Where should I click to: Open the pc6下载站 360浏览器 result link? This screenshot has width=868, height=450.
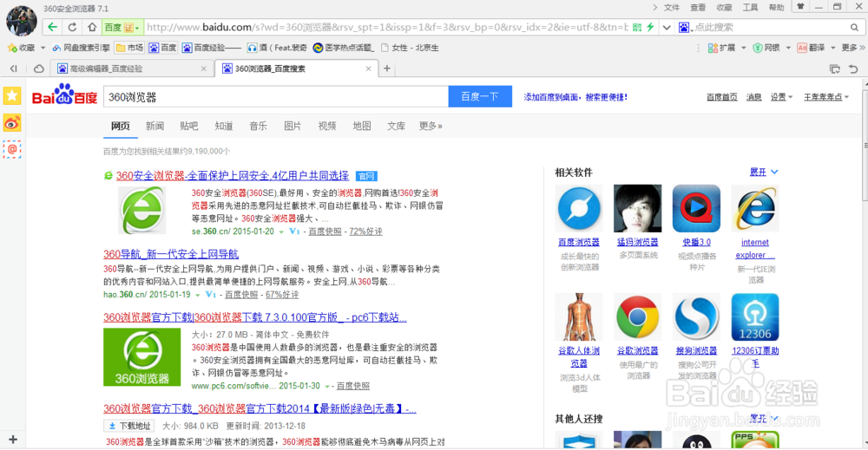point(254,317)
